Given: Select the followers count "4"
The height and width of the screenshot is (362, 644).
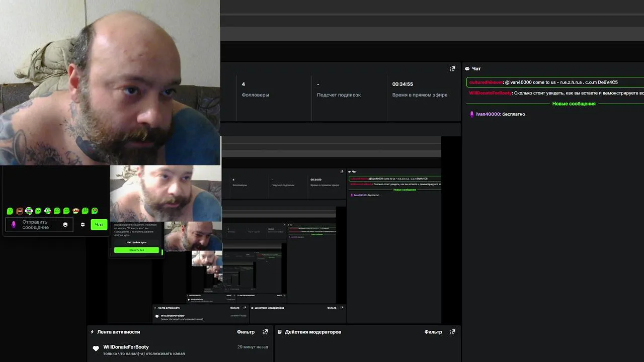Looking at the screenshot, I should 244,84.
